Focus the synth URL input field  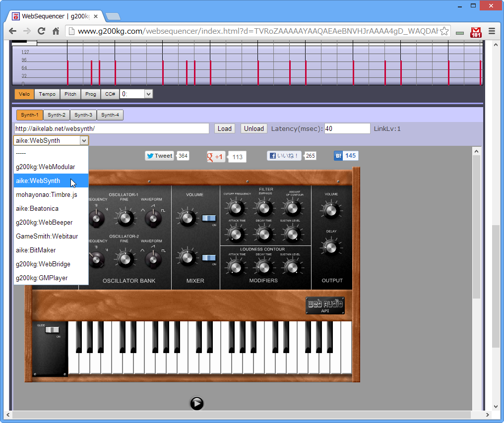[112, 128]
